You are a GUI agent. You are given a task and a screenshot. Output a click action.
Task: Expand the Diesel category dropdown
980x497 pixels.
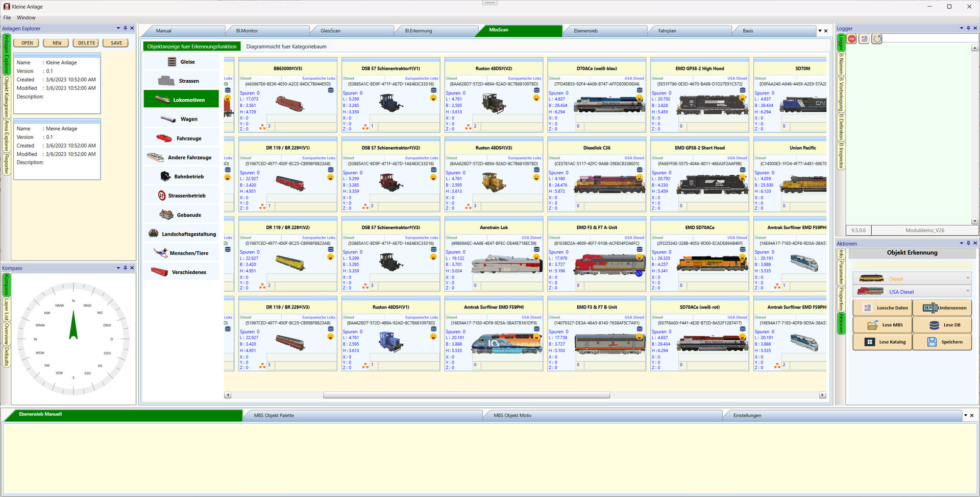[x=967, y=278]
